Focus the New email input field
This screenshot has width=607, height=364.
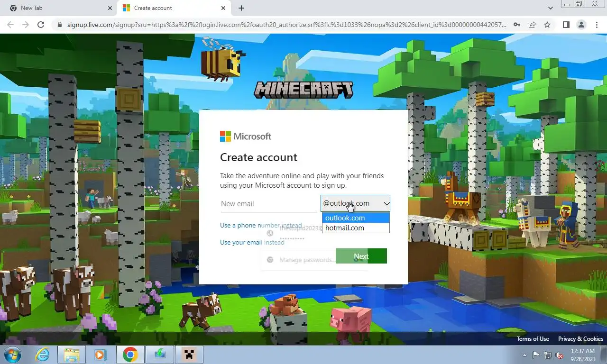[x=268, y=204]
